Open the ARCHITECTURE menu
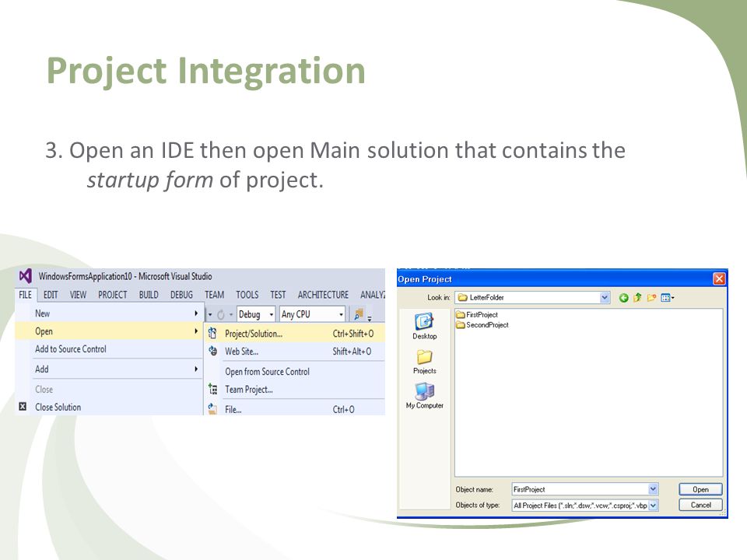Image resolution: width=747 pixels, height=560 pixels. click(323, 295)
